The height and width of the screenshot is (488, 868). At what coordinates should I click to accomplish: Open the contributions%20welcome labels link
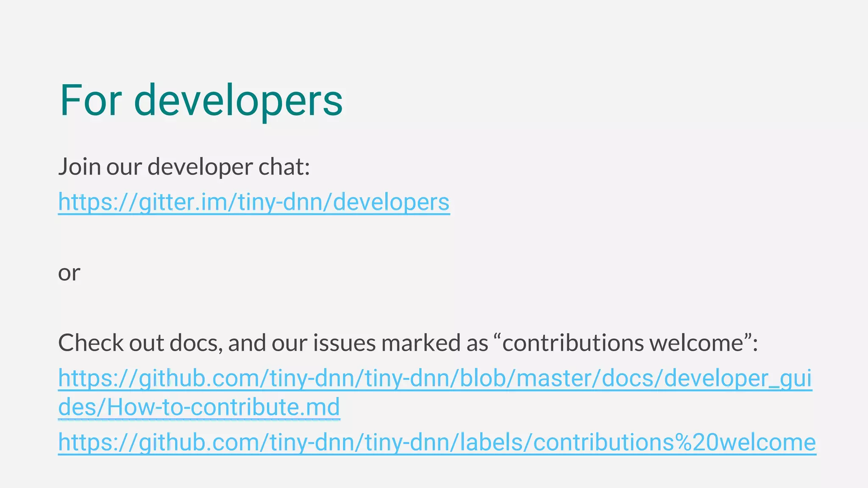(437, 443)
